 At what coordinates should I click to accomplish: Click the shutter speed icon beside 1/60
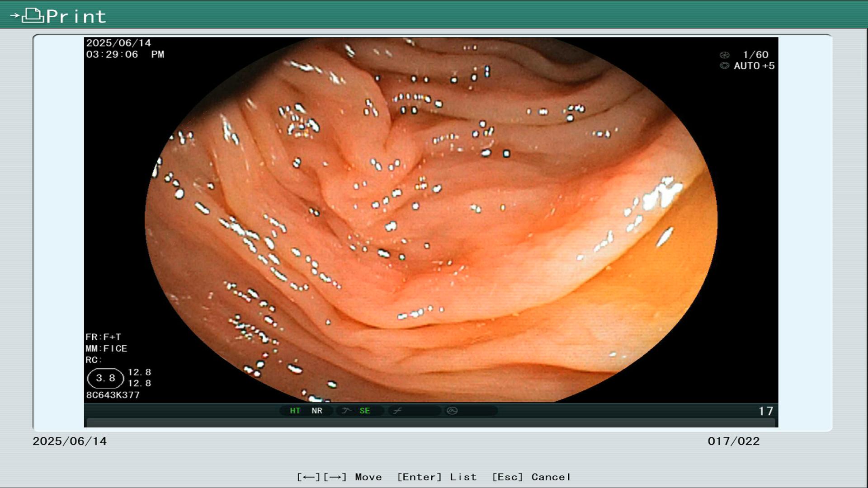[x=724, y=55]
